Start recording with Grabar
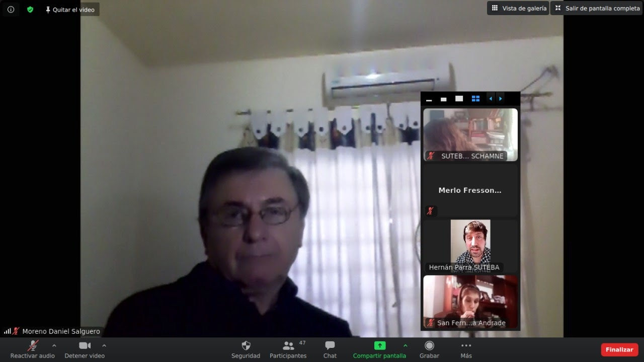Viewport: 644px width, 362px height. (429, 346)
